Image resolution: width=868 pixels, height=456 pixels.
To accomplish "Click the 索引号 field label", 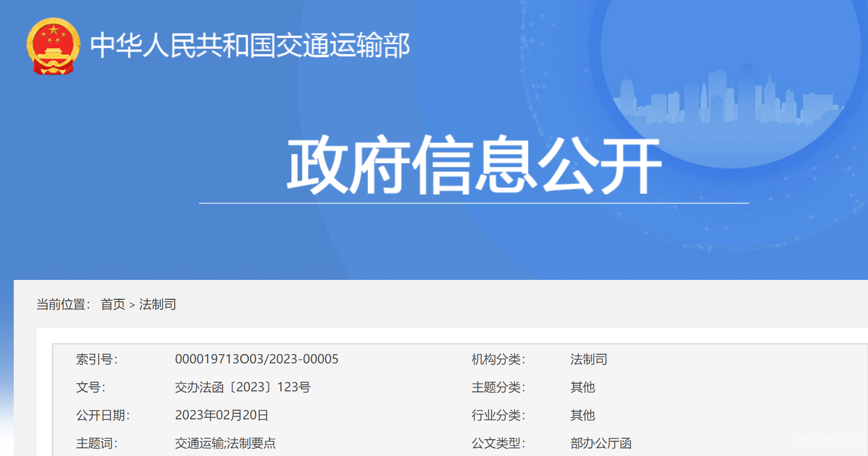I will [x=97, y=359].
